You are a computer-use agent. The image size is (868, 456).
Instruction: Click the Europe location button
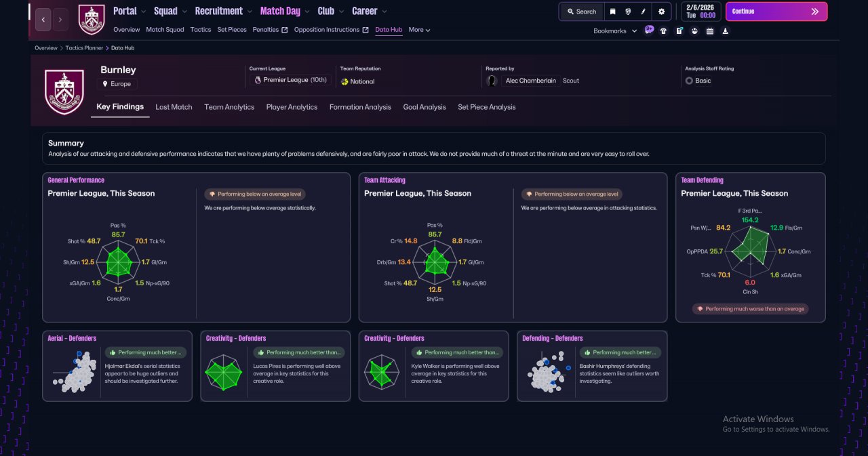pyautogui.click(x=117, y=84)
